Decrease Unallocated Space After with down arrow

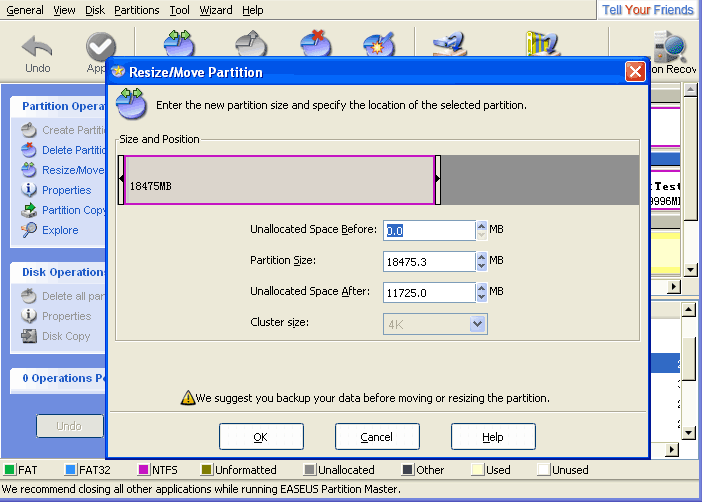[481, 297]
